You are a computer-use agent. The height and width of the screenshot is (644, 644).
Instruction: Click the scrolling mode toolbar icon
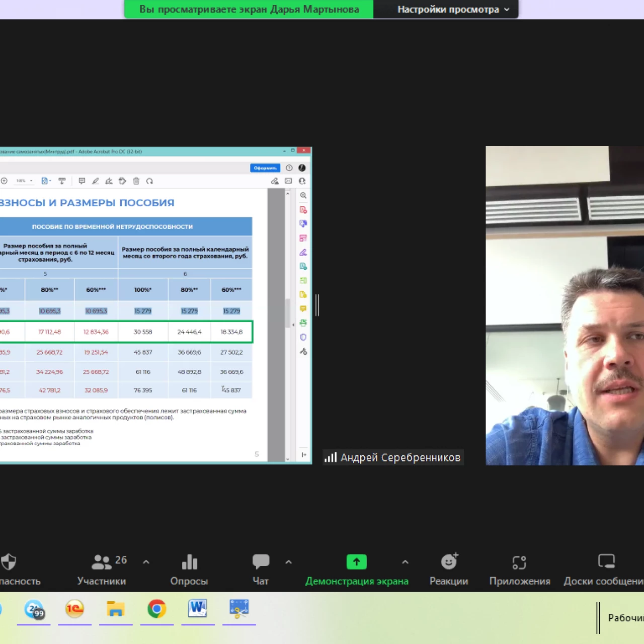pyautogui.click(x=62, y=181)
